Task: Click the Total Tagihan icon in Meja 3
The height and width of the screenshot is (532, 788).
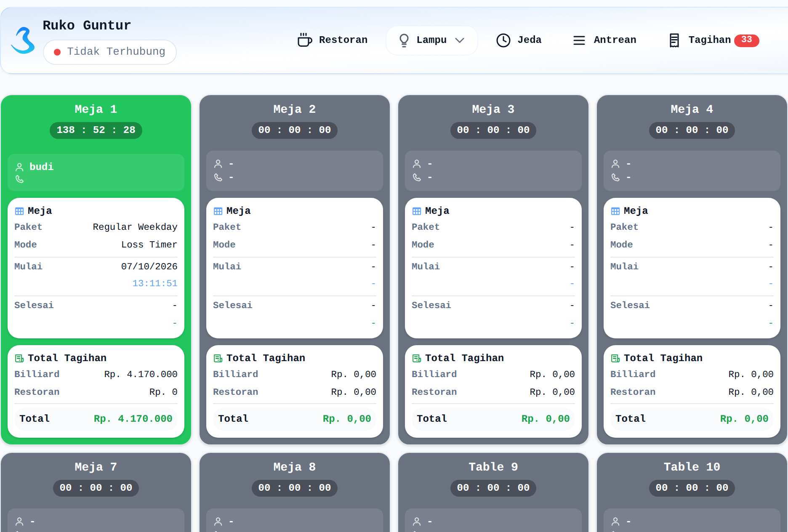Action: point(417,358)
